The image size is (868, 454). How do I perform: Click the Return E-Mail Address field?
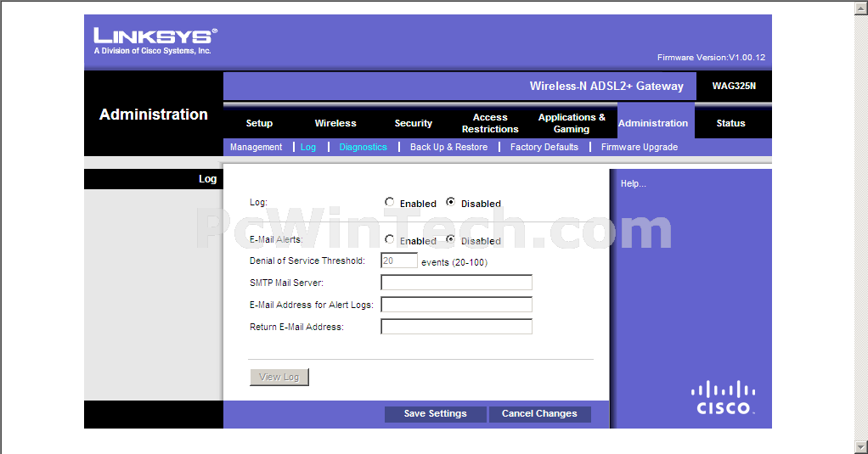(457, 327)
